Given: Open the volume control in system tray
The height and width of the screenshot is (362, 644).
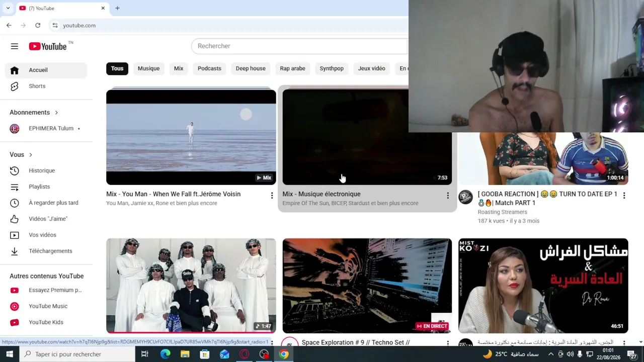Looking at the screenshot, I should click(570, 354).
